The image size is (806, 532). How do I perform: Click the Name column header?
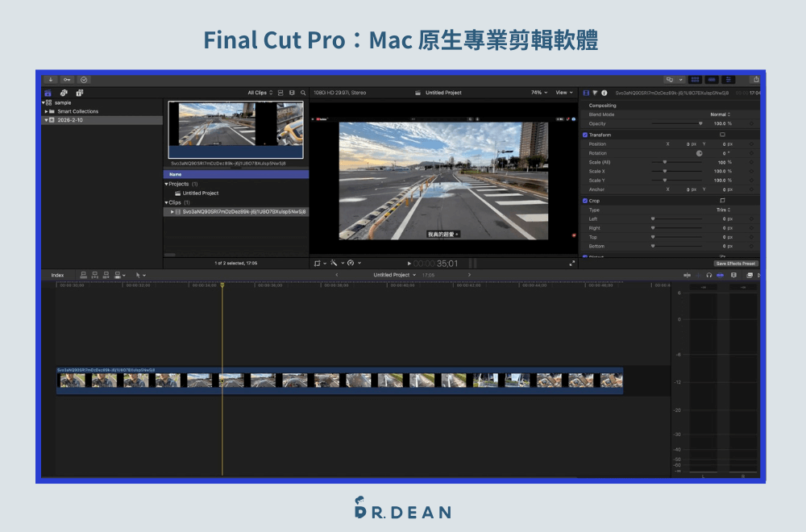236,175
